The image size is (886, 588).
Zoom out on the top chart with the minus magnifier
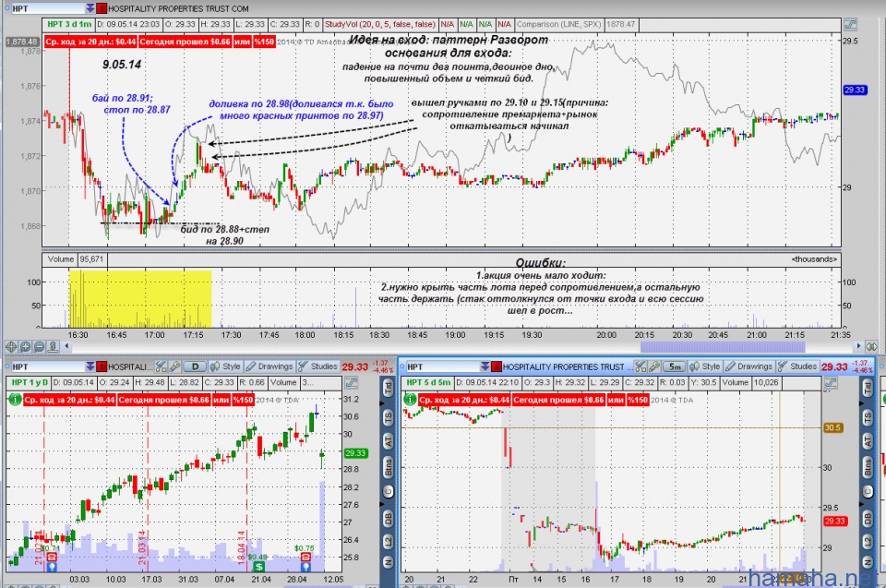point(39,346)
